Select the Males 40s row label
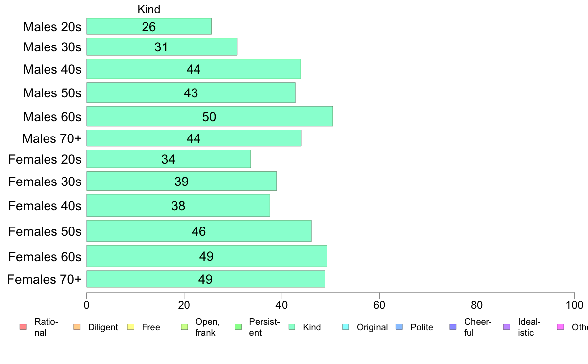 [x=52, y=69]
